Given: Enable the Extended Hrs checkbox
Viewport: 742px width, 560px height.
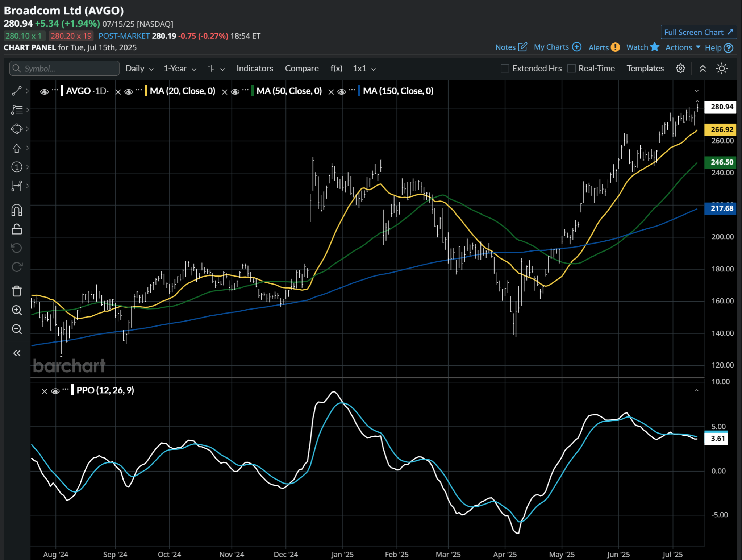Looking at the screenshot, I should 505,69.
